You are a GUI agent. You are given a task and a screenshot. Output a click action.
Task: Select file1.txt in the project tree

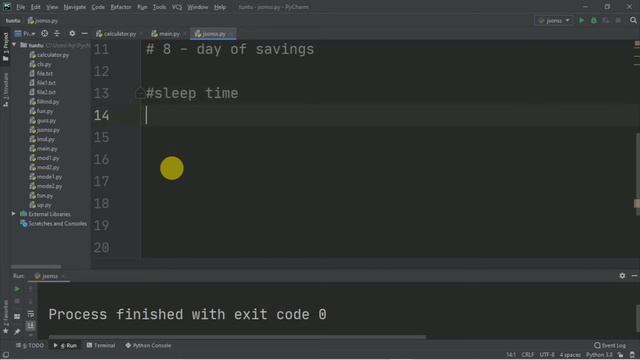[x=42, y=83]
